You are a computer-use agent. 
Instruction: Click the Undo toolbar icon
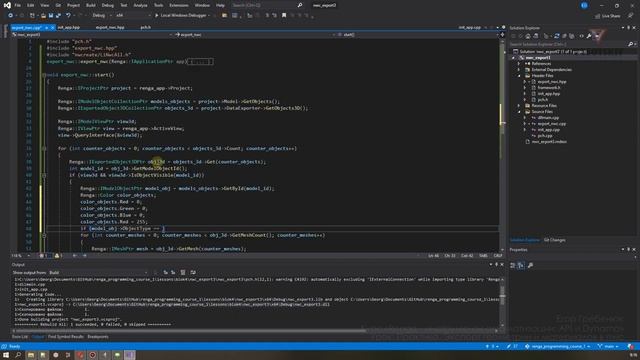pos(69,16)
